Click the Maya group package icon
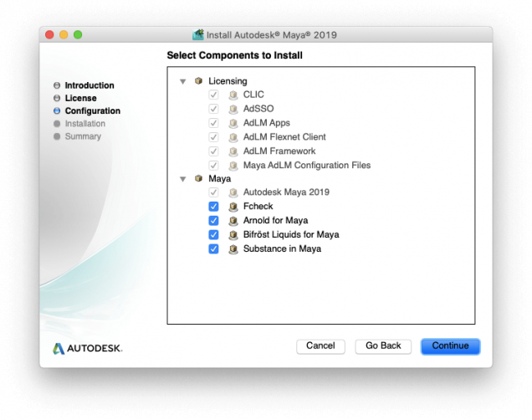 pyautogui.click(x=199, y=178)
